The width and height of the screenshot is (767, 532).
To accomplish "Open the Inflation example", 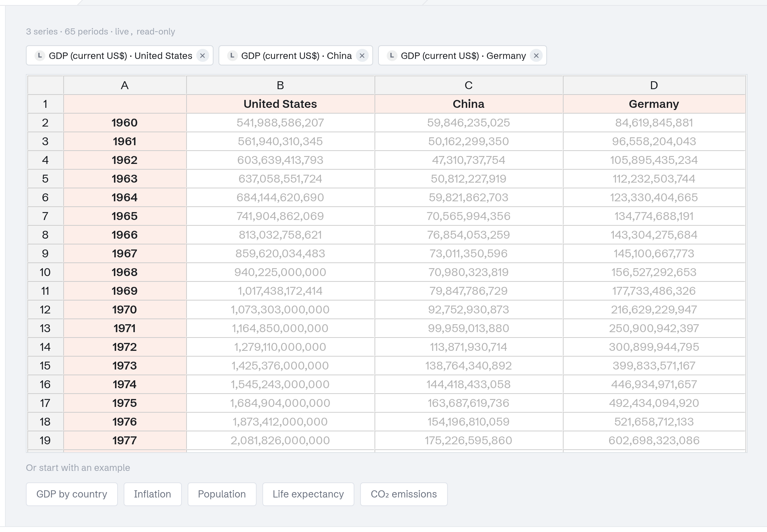I will pos(152,494).
